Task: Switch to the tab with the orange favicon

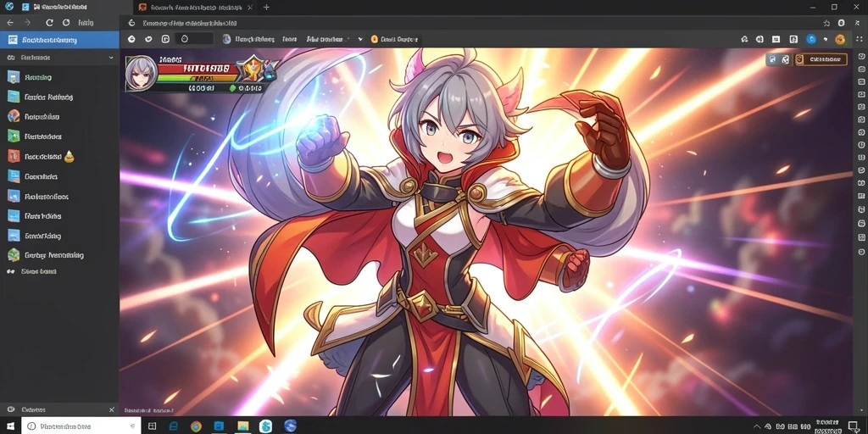Action: click(194, 7)
